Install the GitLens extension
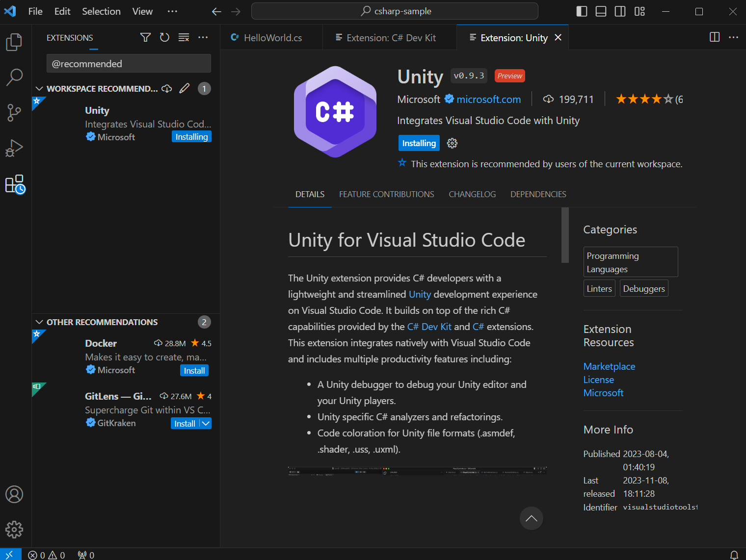Image resolution: width=746 pixels, height=560 pixels. 185,424
